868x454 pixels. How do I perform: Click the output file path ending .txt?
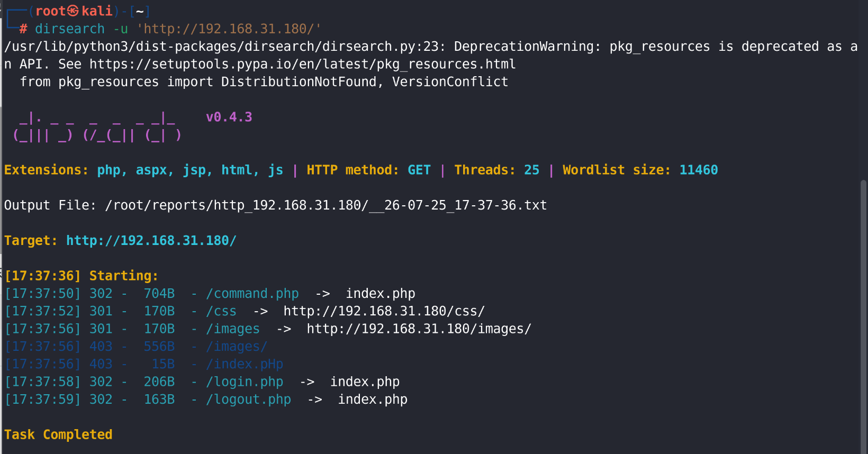pyautogui.click(x=326, y=205)
